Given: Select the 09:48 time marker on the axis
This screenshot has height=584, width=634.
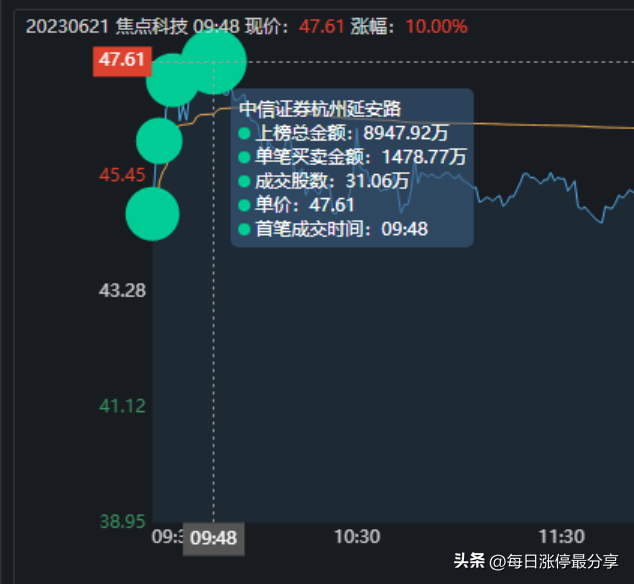Looking at the screenshot, I should (x=213, y=539).
